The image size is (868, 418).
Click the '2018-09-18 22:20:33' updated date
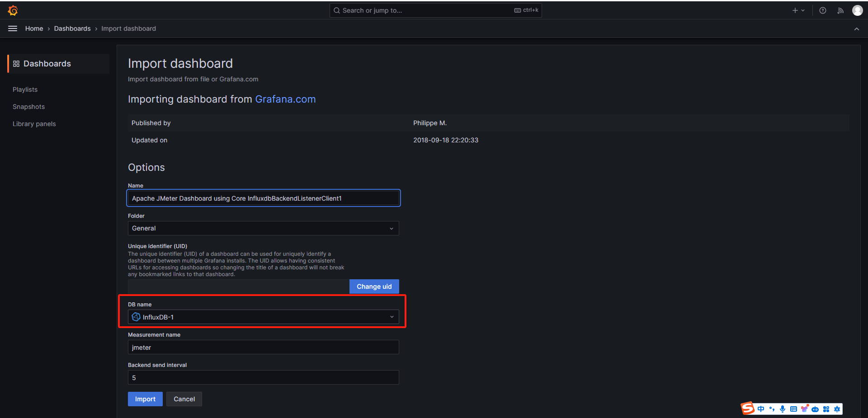click(446, 140)
